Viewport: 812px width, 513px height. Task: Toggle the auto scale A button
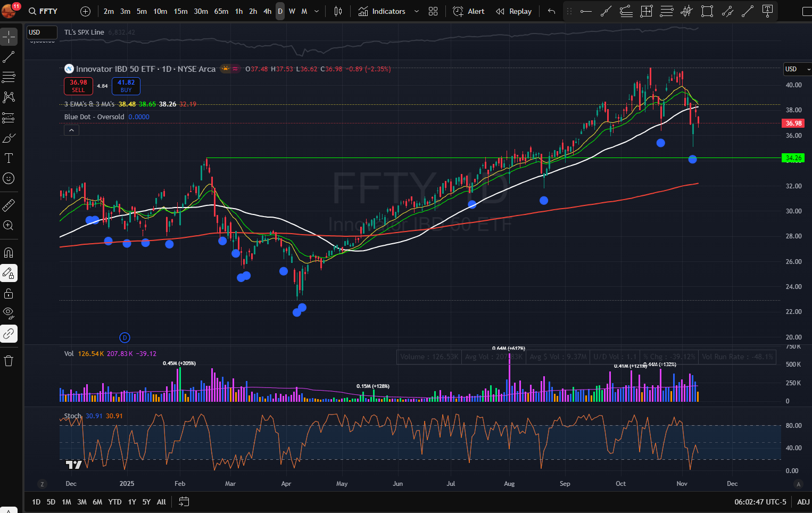pos(798,484)
